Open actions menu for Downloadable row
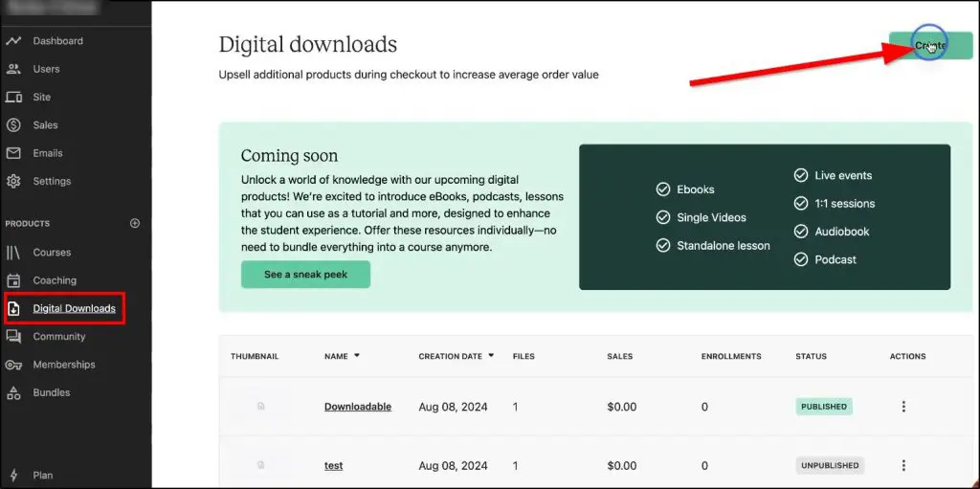Screen dimensions: 980x489 903,407
